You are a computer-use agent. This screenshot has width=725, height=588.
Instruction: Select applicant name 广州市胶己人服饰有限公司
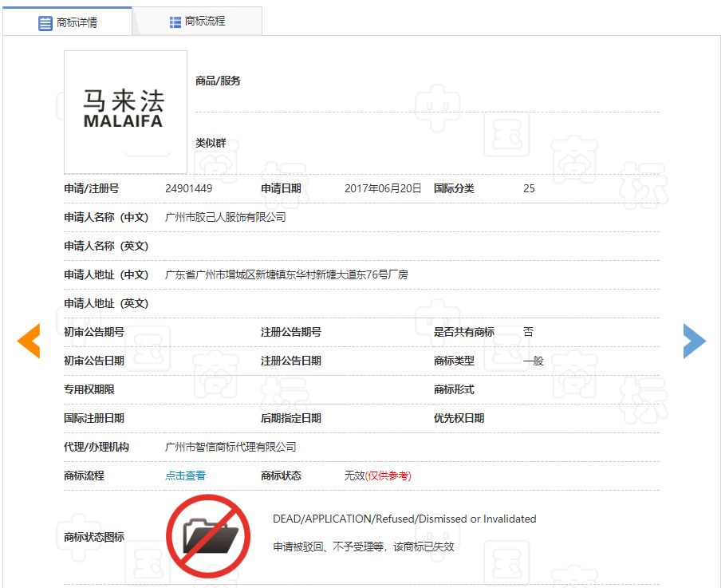pyautogui.click(x=225, y=217)
